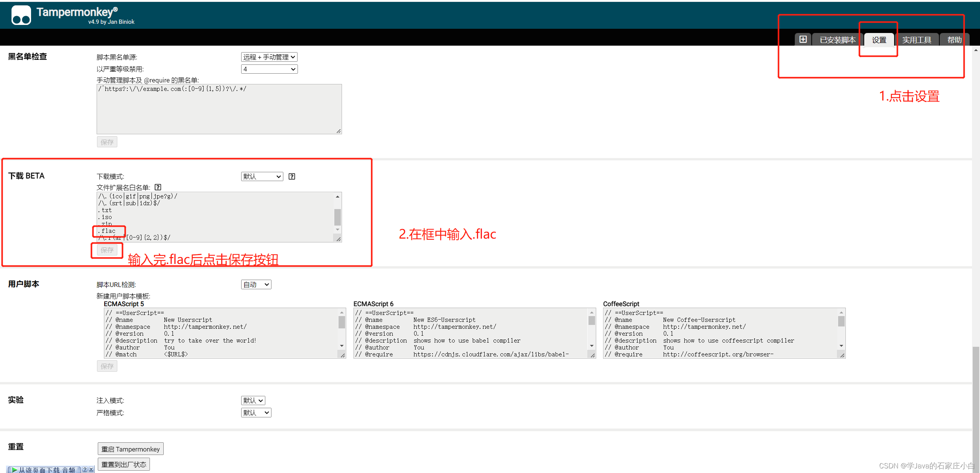Open the 帮助 tab

954,39
